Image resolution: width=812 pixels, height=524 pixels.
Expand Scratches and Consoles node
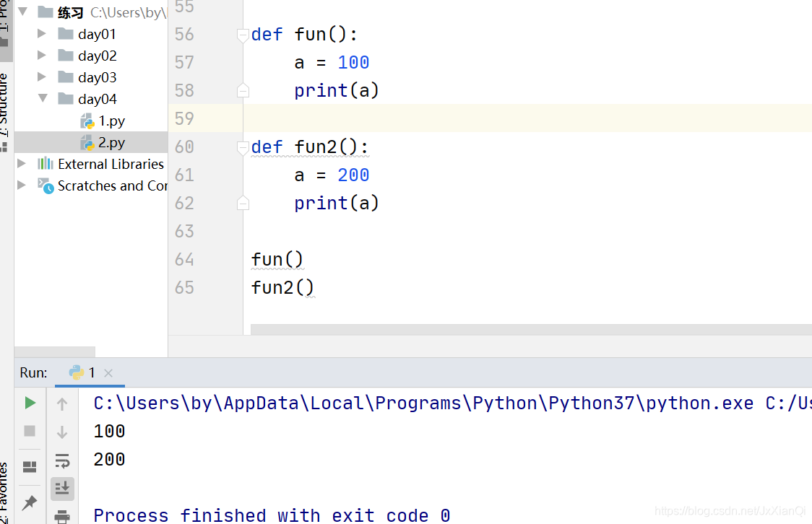pos(21,185)
